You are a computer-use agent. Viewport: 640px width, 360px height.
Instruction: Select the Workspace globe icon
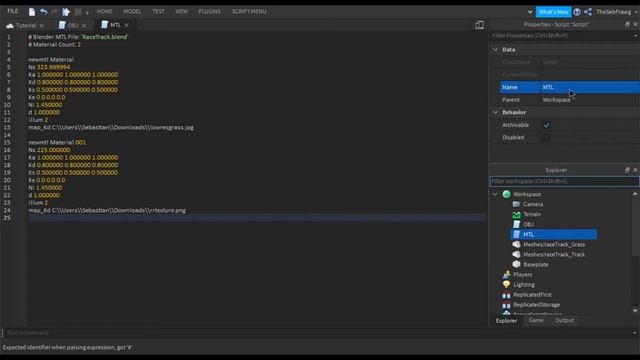tap(507, 194)
